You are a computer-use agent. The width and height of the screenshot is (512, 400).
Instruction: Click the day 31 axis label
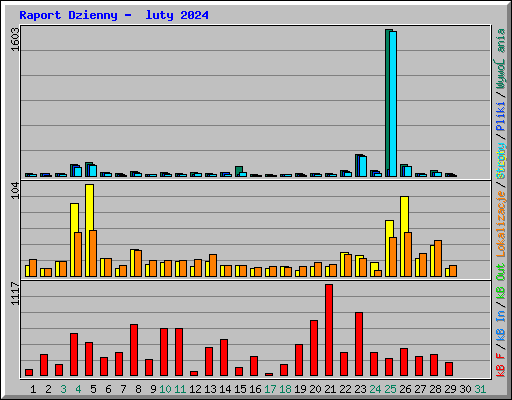480,389
